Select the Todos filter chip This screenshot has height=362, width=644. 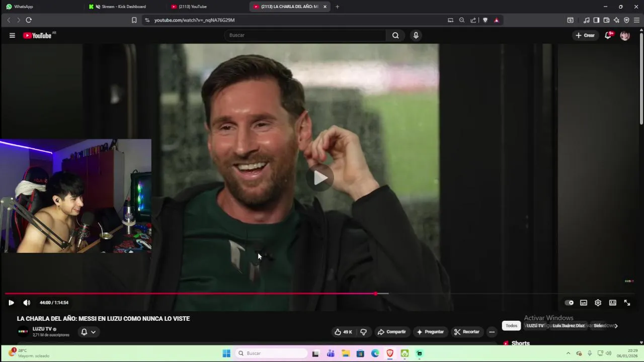click(511, 326)
